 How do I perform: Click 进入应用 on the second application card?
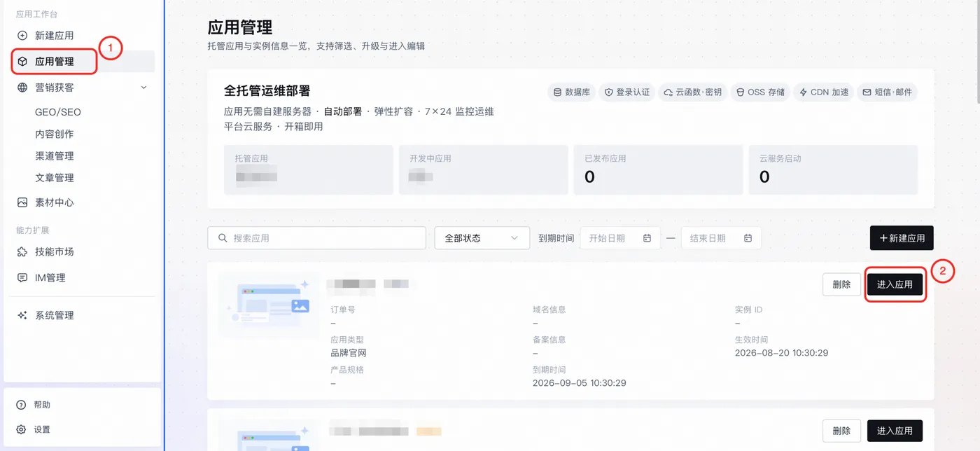click(895, 431)
